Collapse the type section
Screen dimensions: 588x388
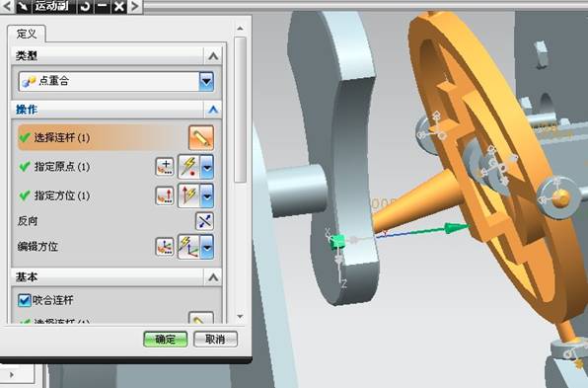[213, 56]
